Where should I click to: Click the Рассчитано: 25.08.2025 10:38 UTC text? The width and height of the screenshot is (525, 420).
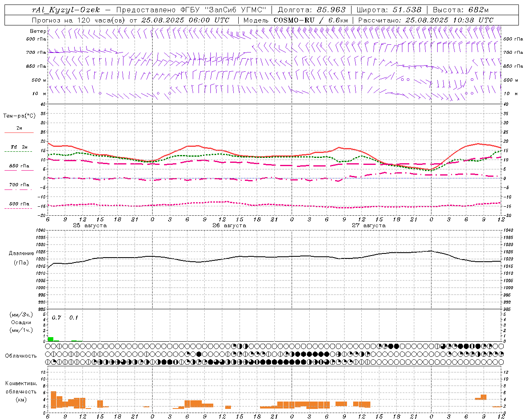coord(426,20)
